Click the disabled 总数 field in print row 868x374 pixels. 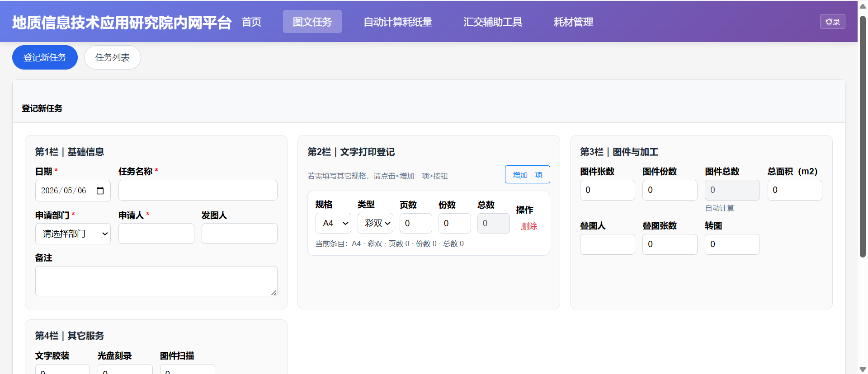[494, 223]
